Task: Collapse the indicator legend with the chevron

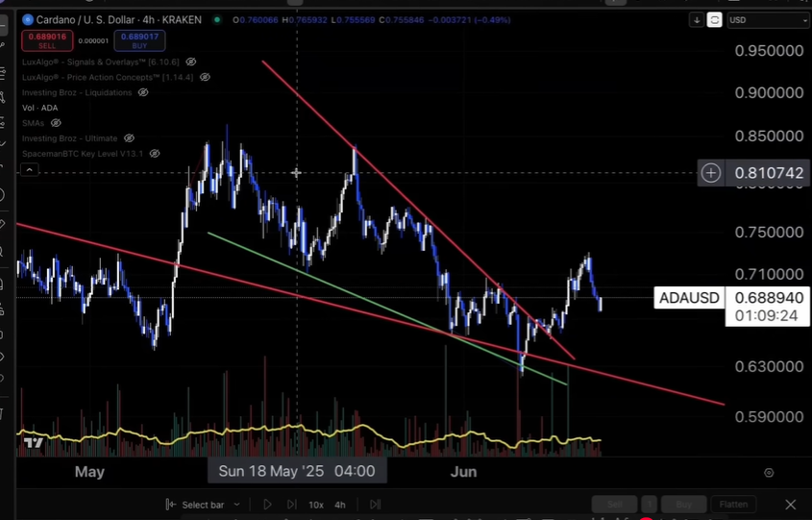Action: (x=30, y=170)
